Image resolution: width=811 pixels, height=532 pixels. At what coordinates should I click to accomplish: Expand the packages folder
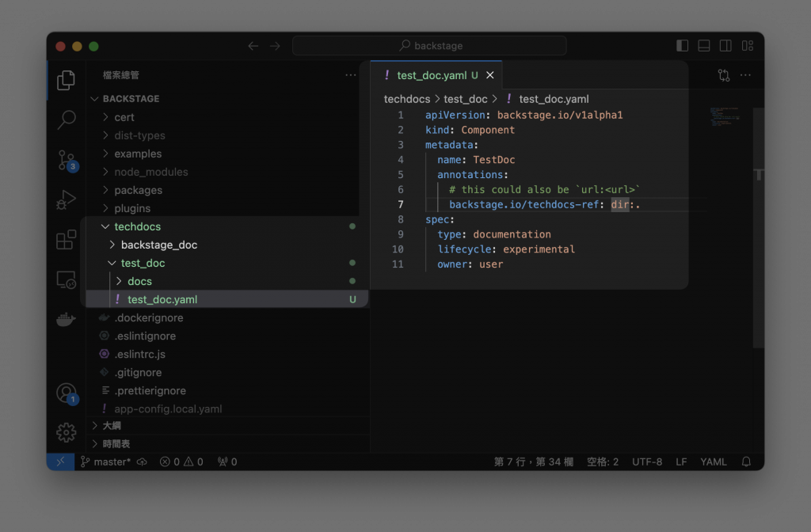(227, 190)
